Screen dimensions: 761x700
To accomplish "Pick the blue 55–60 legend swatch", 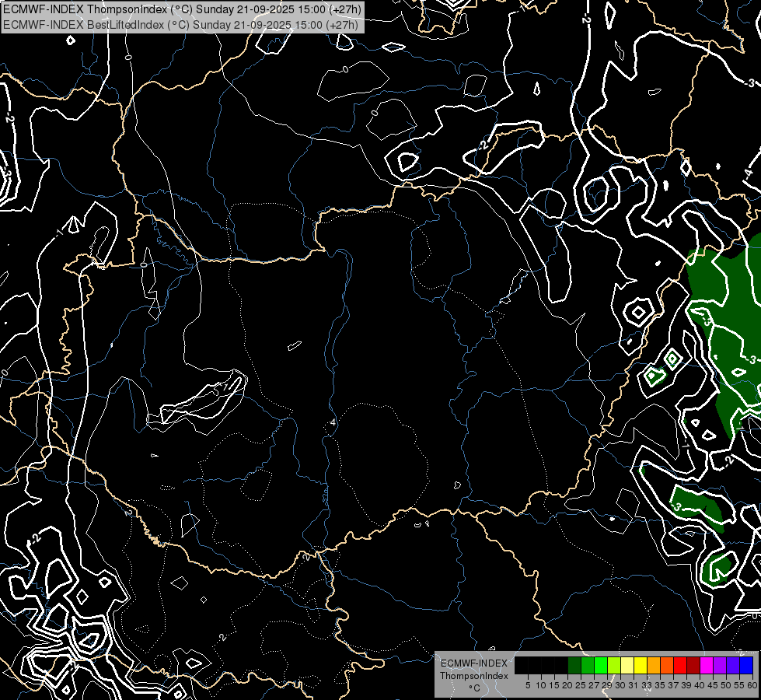I will (x=746, y=665).
